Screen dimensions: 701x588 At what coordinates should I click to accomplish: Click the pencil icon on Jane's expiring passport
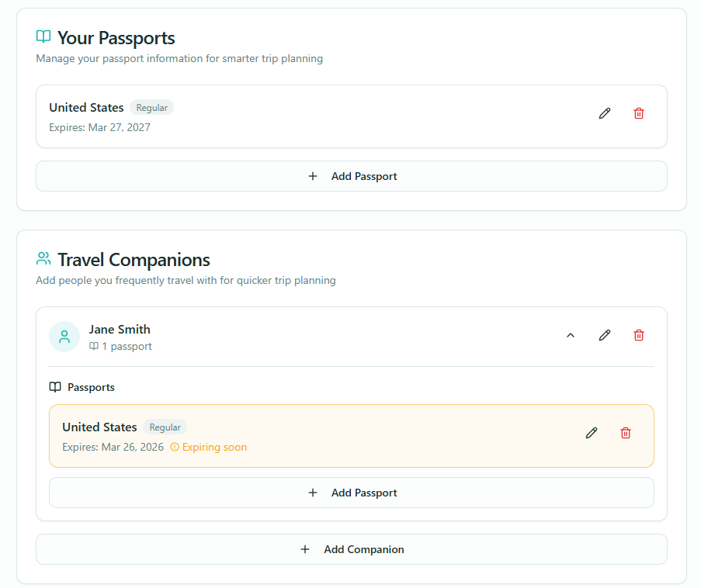[592, 433]
